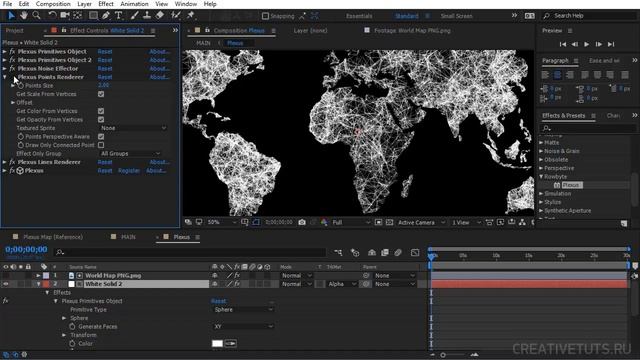Select the Zoom magnifier tool
The image size is (640, 360).
pos(36,16)
